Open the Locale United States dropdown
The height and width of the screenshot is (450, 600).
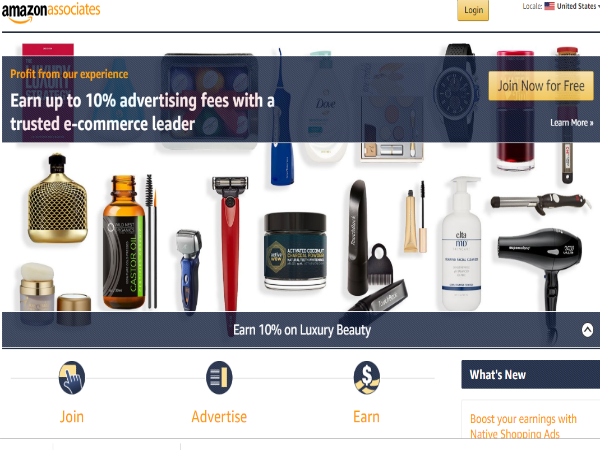(578, 6)
